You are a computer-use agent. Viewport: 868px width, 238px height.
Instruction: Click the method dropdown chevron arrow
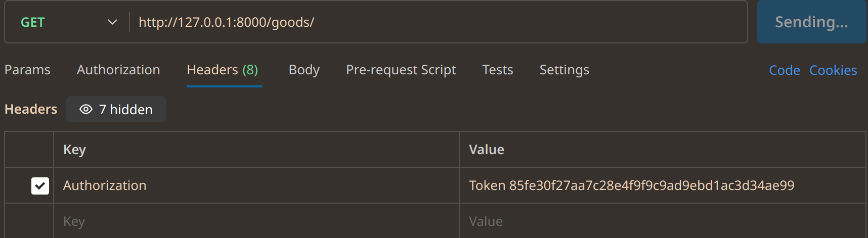click(112, 22)
